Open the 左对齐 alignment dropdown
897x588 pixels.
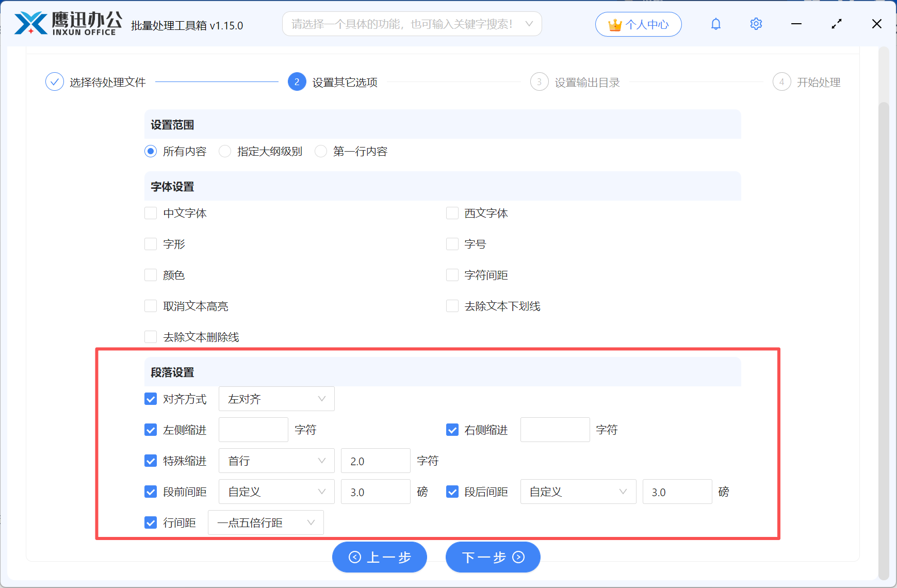[276, 399]
